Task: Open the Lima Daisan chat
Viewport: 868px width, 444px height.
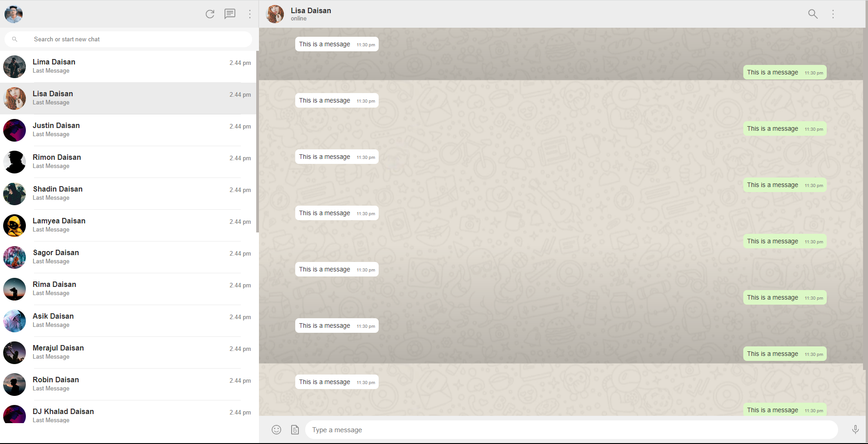Action: 128,67
